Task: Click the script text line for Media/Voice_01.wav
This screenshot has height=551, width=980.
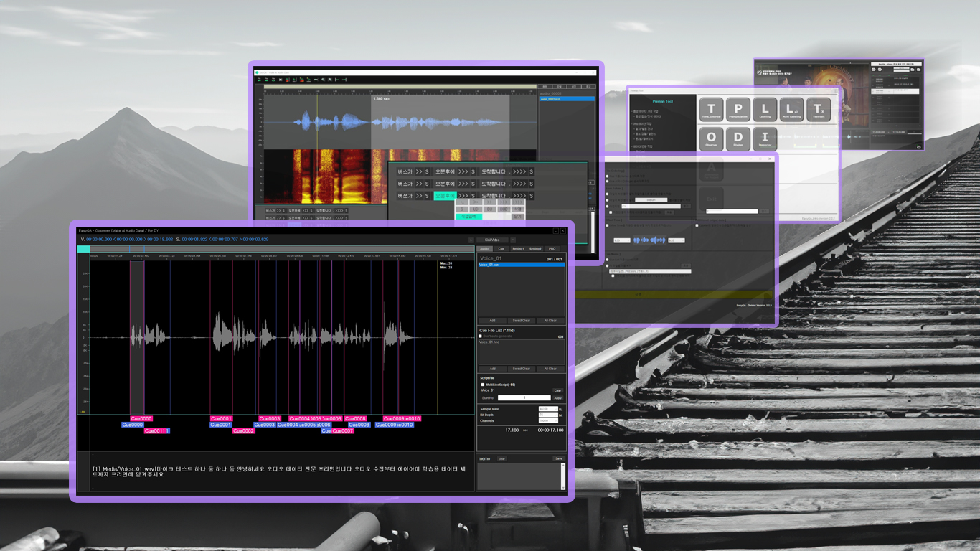Action: pyautogui.click(x=280, y=471)
